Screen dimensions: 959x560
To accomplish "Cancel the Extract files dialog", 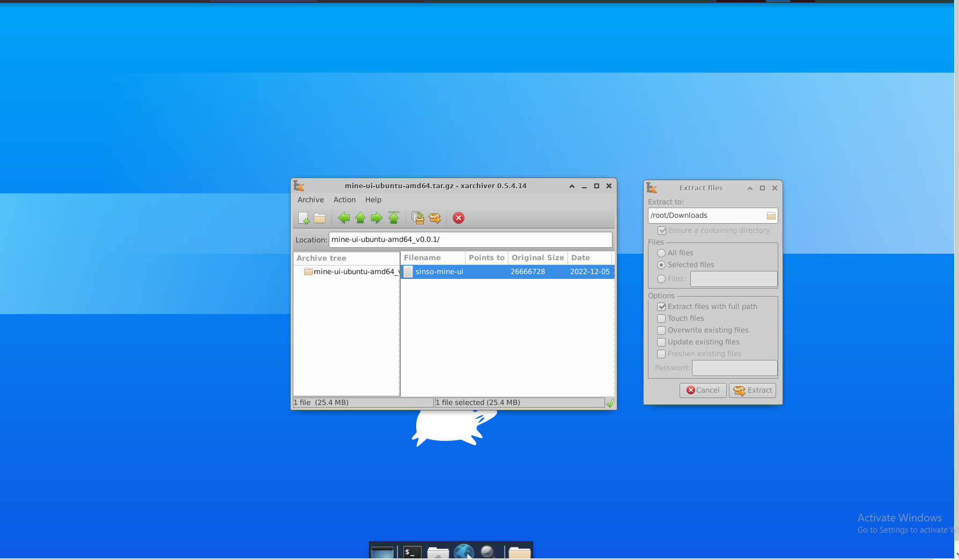I will (703, 390).
